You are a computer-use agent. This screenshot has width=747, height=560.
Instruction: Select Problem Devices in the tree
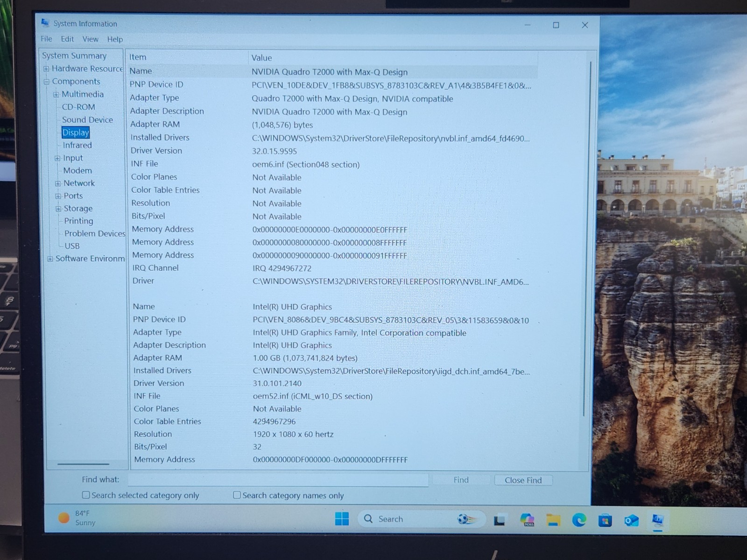(x=95, y=233)
